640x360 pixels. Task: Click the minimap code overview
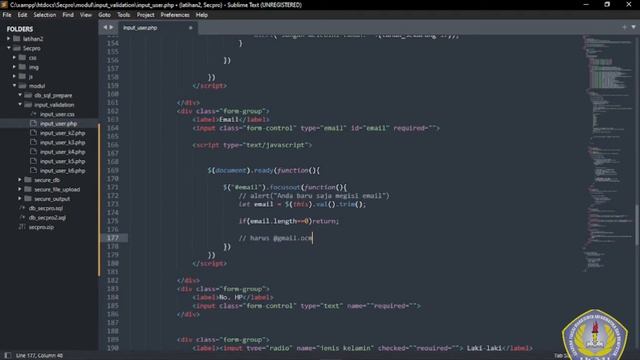pos(607,153)
